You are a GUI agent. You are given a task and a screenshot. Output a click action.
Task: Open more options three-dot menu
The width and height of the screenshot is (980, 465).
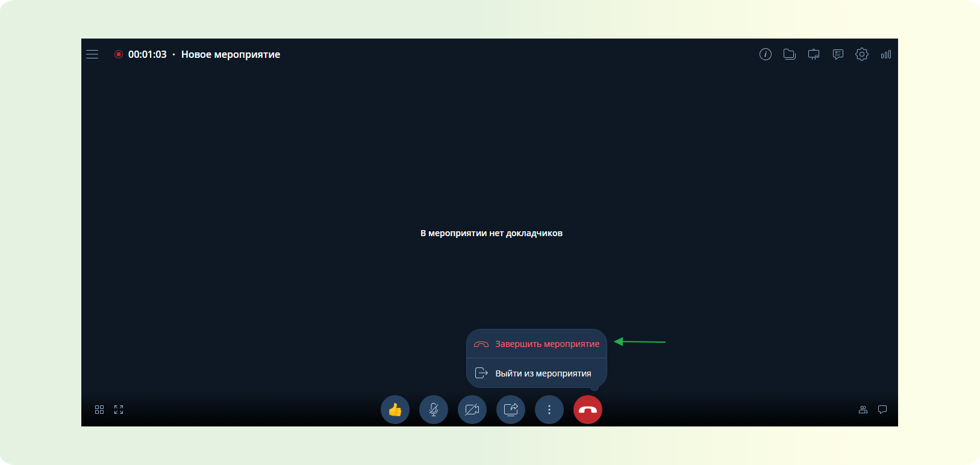click(549, 410)
